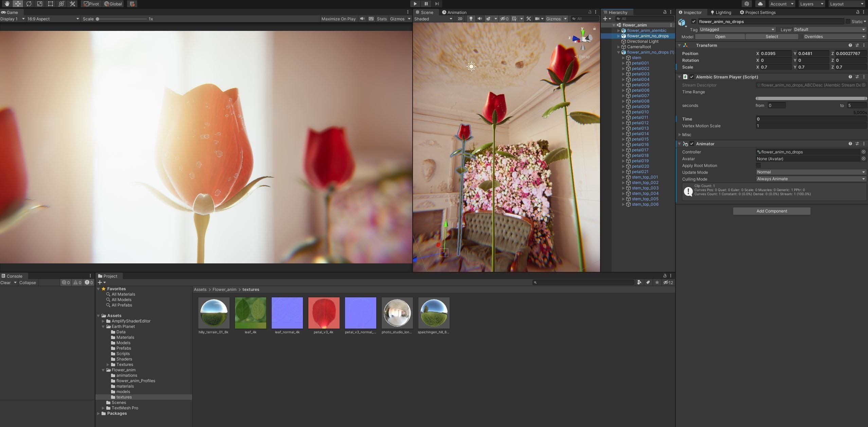Click the Scene orientation gizmo

pyautogui.click(x=583, y=39)
